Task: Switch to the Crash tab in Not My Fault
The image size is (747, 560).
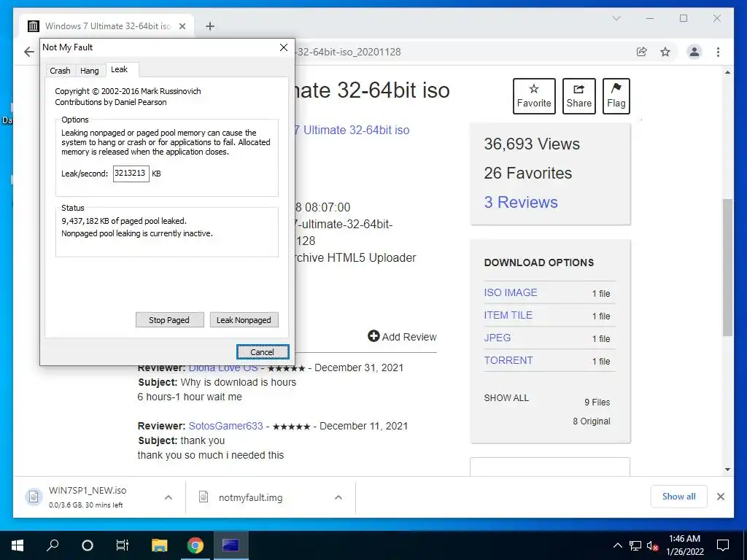Action: (60, 71)
